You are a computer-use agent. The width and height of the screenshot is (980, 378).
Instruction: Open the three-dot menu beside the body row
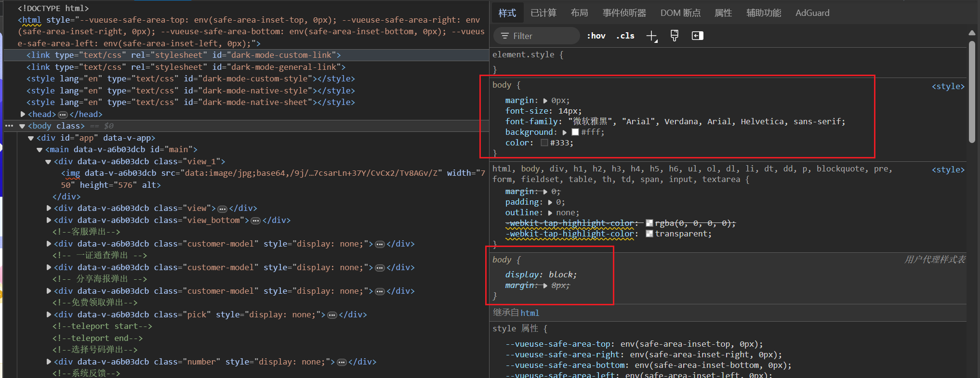[x=9, y=126]
